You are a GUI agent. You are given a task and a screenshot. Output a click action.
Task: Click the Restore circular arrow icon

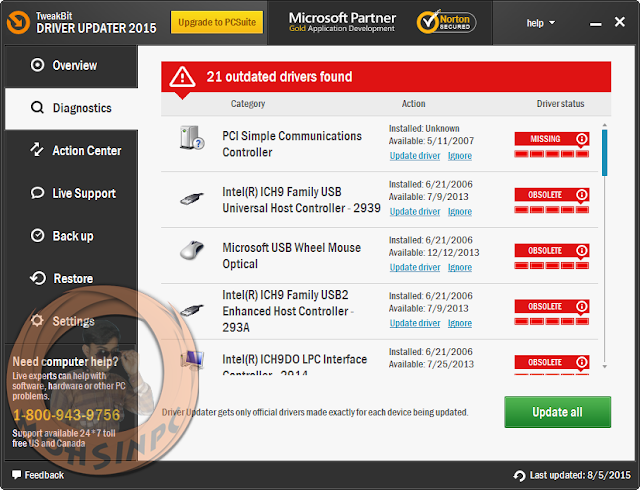click(38, 278)
